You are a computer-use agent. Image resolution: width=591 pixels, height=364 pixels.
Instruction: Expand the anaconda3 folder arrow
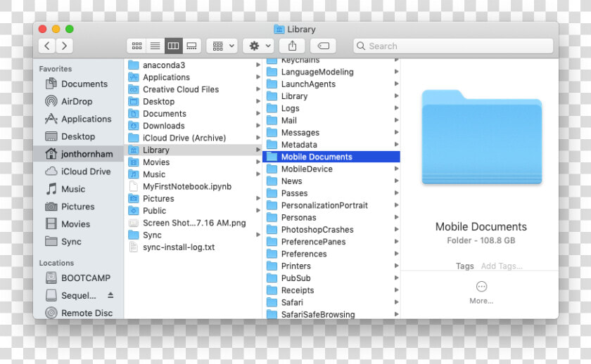click(258, 65)
